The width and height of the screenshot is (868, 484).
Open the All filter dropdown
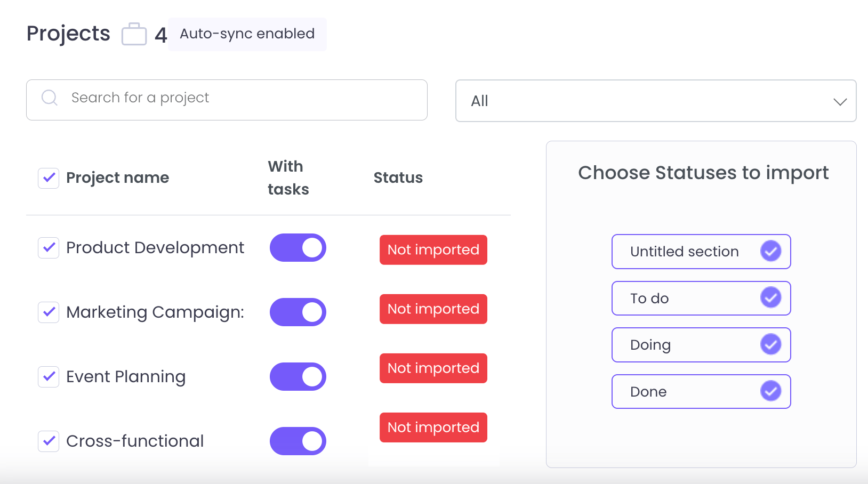(655, 101)
